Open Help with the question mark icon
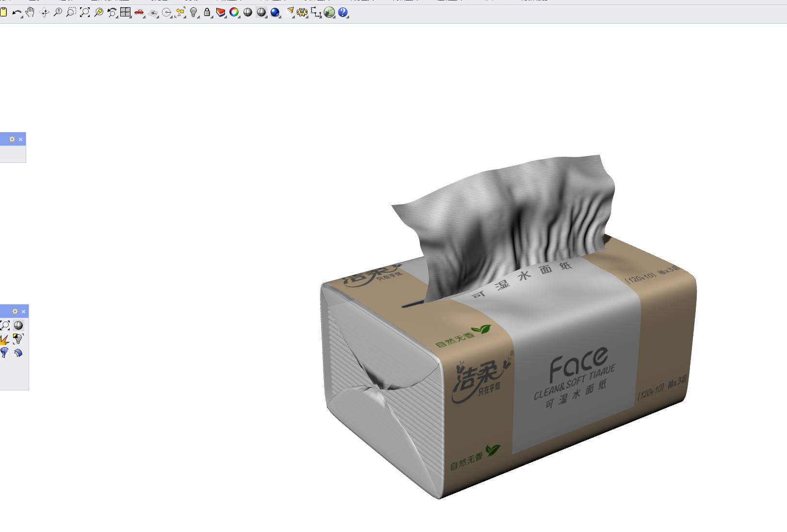 343,12
